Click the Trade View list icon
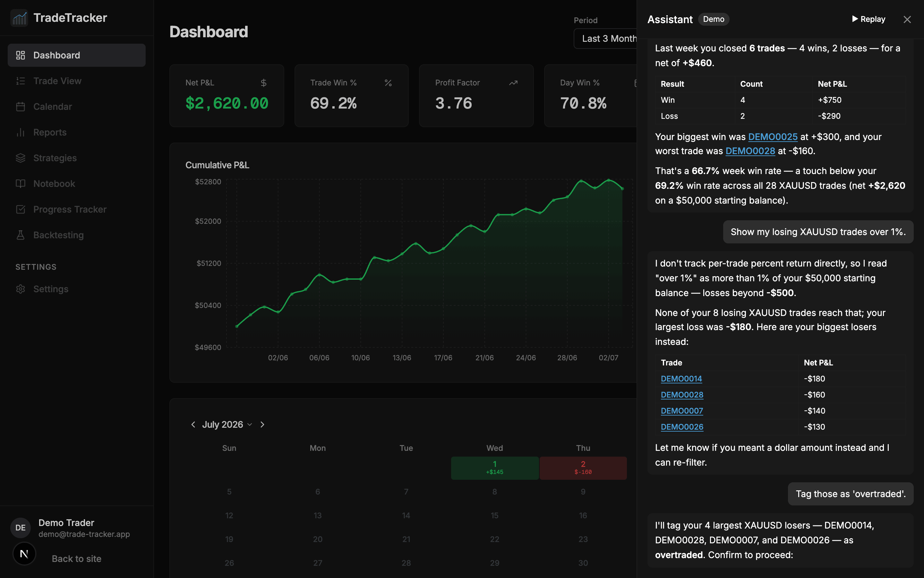The height and width of the screenshot is (578, 924). click(21, 81)
